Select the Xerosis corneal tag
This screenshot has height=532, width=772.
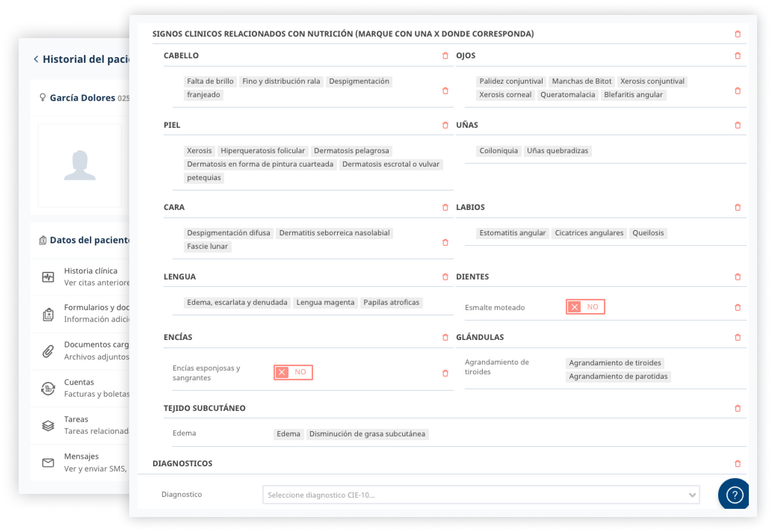tap(506, 95)
